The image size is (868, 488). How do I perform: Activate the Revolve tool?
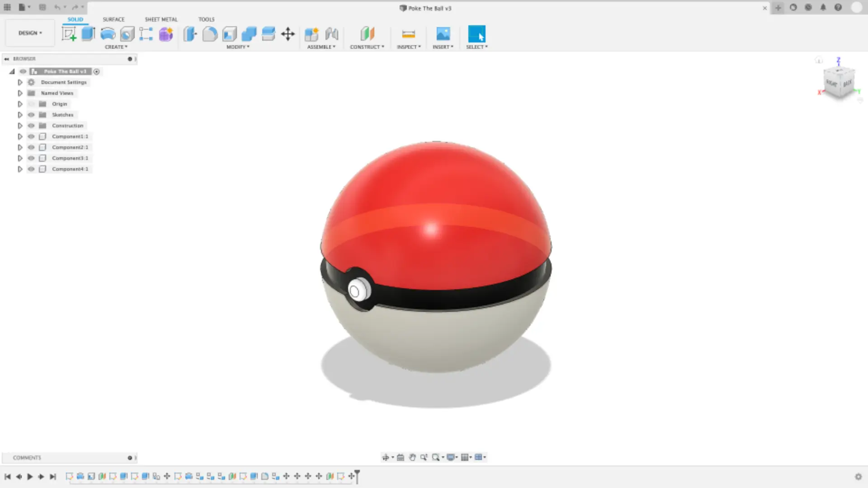108,34
